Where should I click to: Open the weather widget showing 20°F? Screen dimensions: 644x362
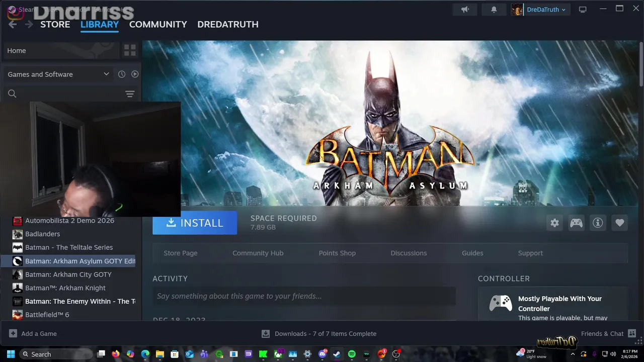tap(532, 354)
